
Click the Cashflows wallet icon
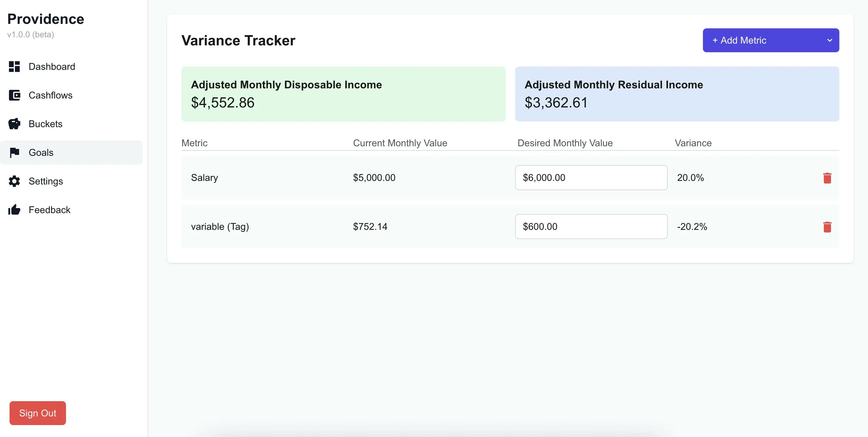coord(14,95)
